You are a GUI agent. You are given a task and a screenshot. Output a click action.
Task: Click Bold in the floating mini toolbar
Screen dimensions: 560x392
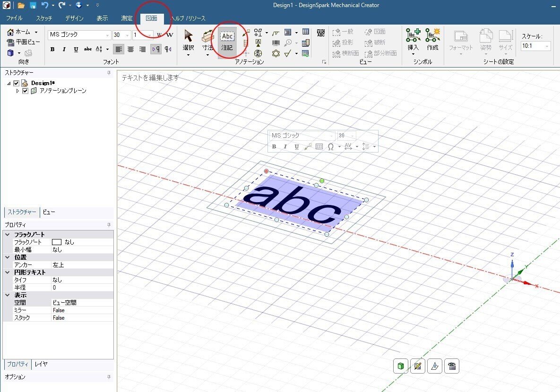click(x=274, y=146)
